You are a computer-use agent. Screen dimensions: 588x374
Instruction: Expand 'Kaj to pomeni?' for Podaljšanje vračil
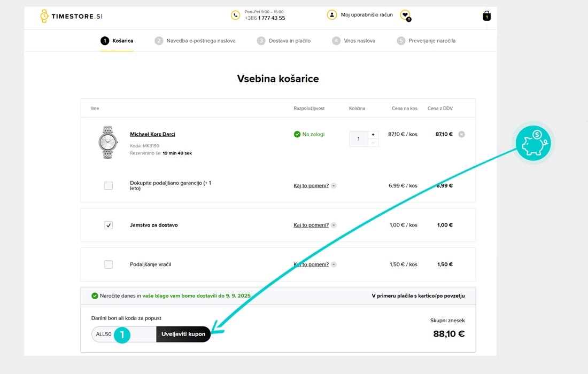(334, 264)
